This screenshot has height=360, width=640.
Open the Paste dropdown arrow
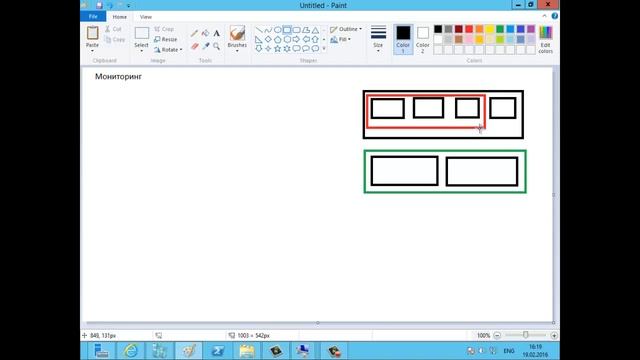92,51
